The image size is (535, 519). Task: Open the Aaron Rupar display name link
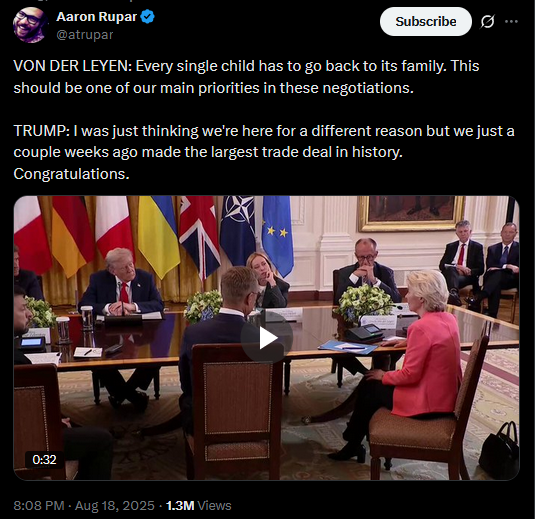[97, 16]
